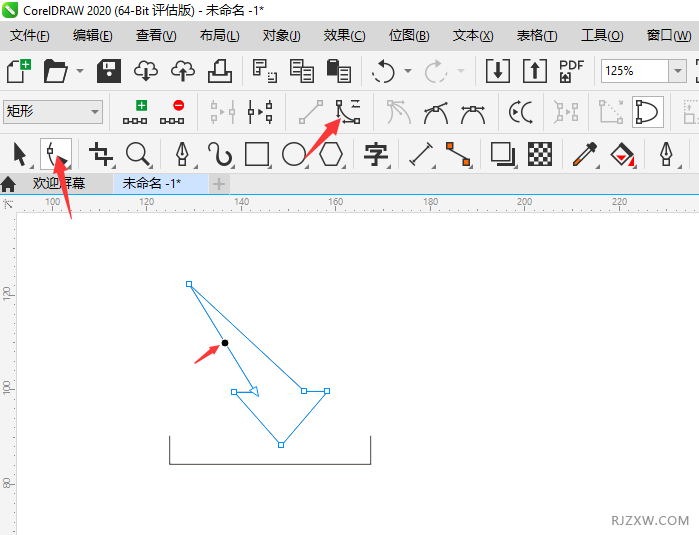Screen dimensions: 699x535
Task: Expand the Open folder dropdown arrow
Action: point(80,71)
